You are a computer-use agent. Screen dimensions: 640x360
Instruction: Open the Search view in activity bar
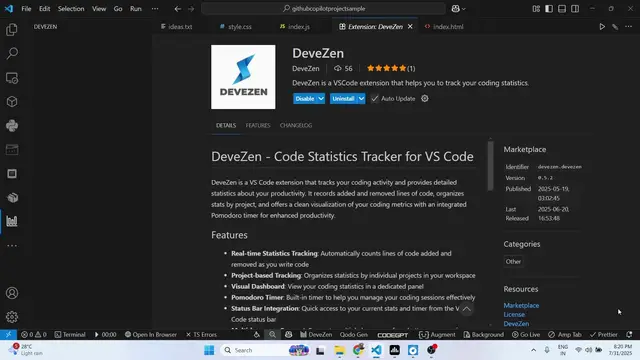tap(12, 53)
